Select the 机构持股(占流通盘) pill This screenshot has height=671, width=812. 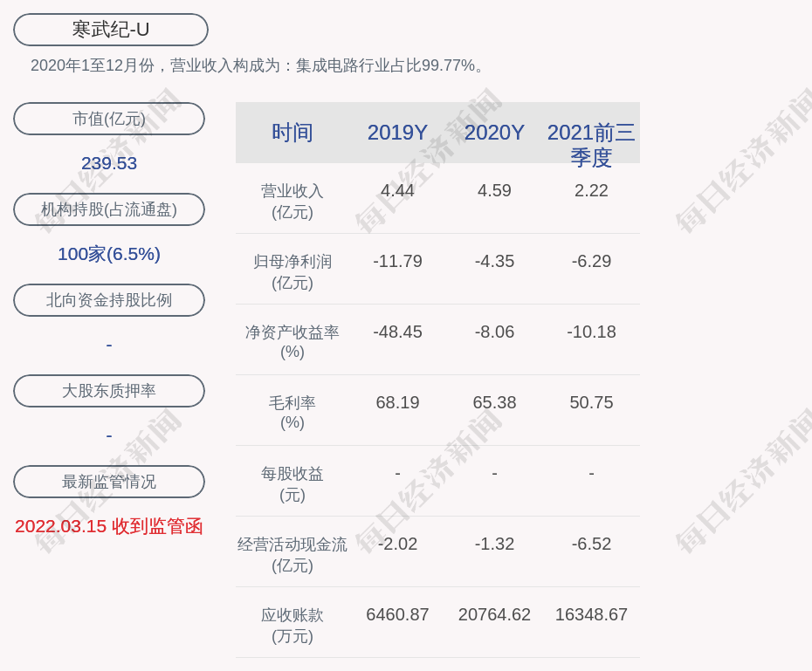(109, 209)
